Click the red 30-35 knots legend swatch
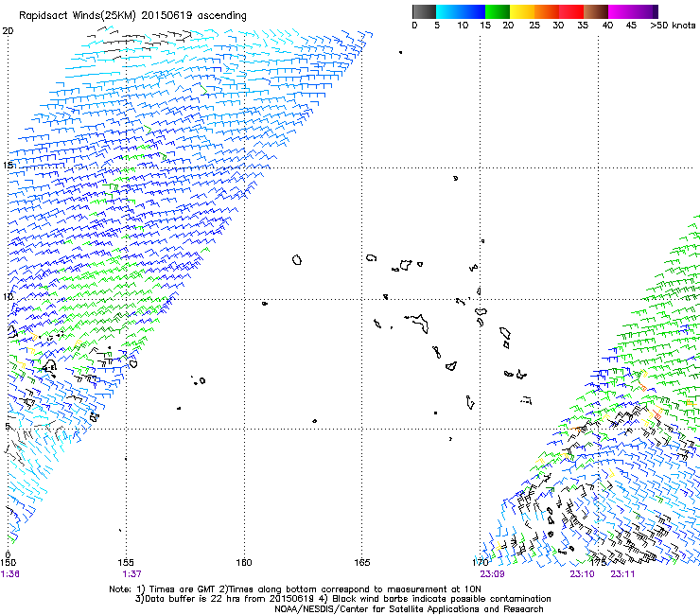 point(571,11)
